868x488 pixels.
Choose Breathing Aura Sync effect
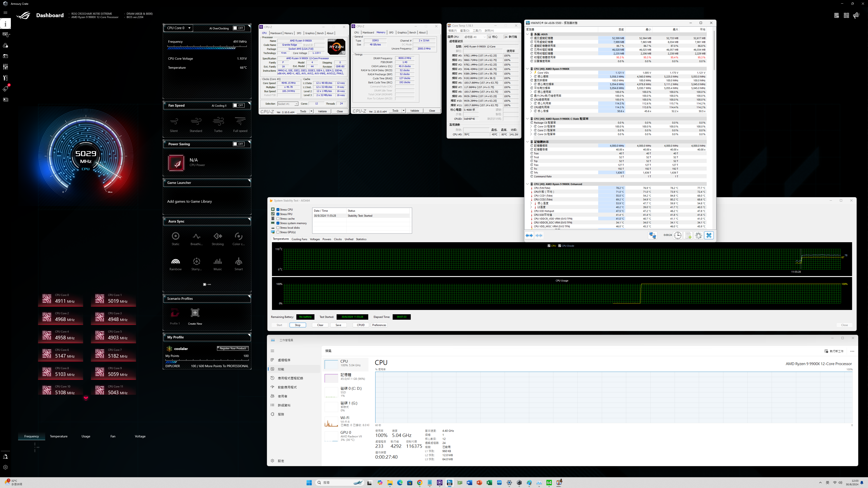[x=196, y=239]
